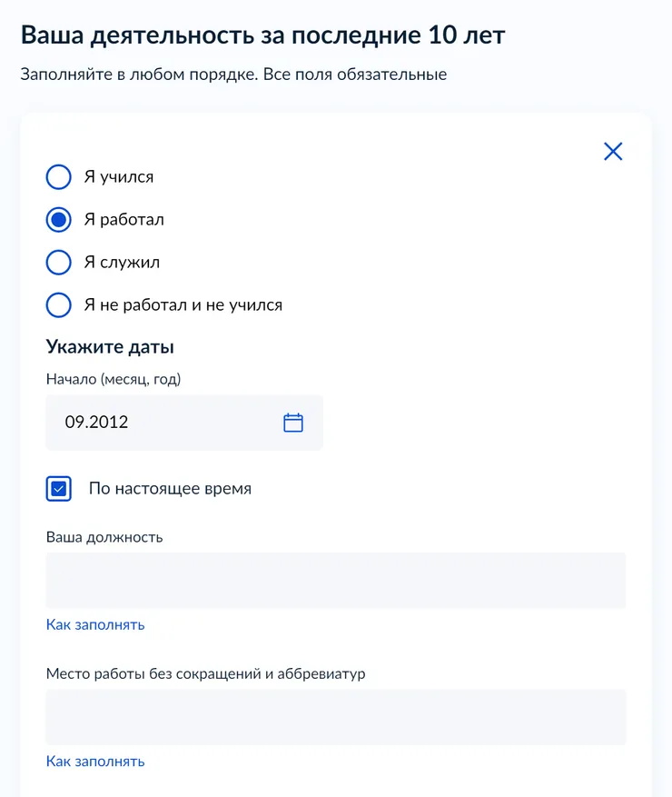Select the 'Я учился' radio button
Image resolution: width=672 pixels, height=797 pixels.
coord(59,177)
